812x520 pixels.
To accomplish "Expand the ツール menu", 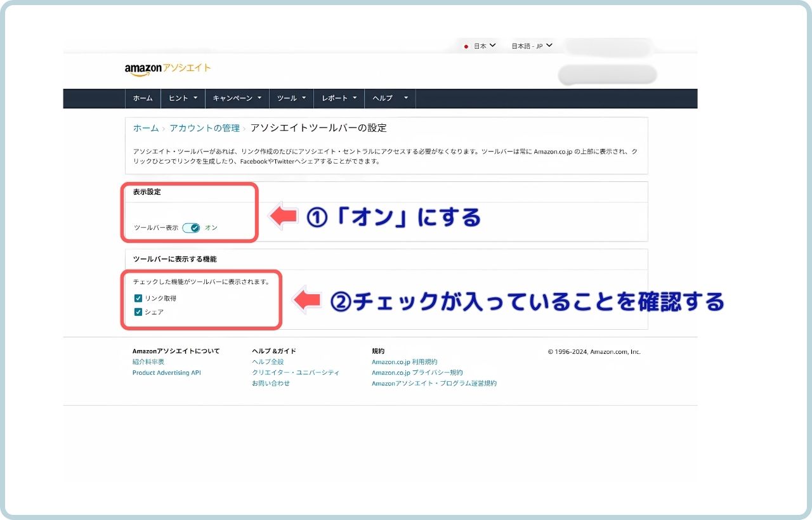I will click(x=292, y=98).
